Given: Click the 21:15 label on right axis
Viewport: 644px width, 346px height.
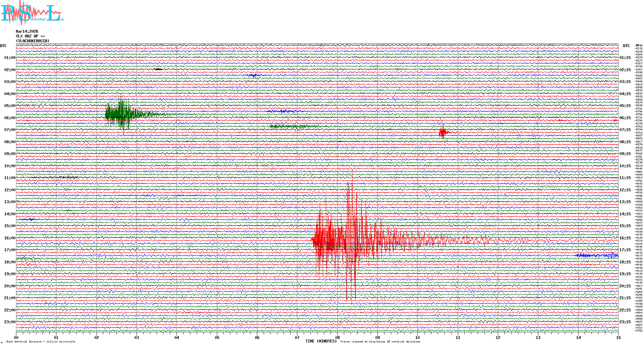Looking at the screenshot, I should [x=625, y=298].
